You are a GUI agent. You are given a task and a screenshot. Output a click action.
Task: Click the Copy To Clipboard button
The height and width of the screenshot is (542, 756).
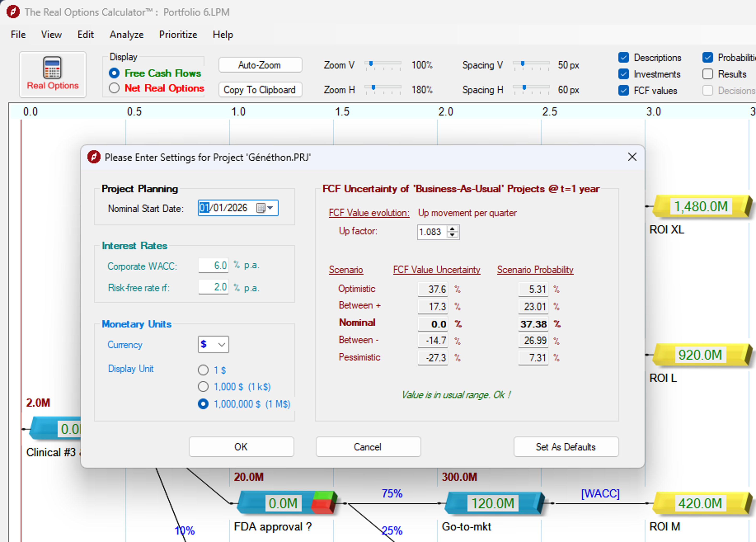tap(260, 89)
